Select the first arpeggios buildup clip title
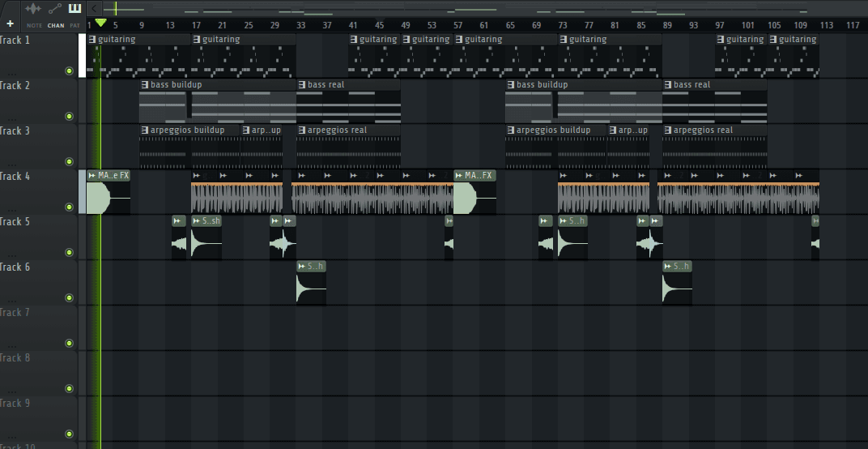Image resolution: width=868 pixels, height=449 pixels. coord(187,130)
